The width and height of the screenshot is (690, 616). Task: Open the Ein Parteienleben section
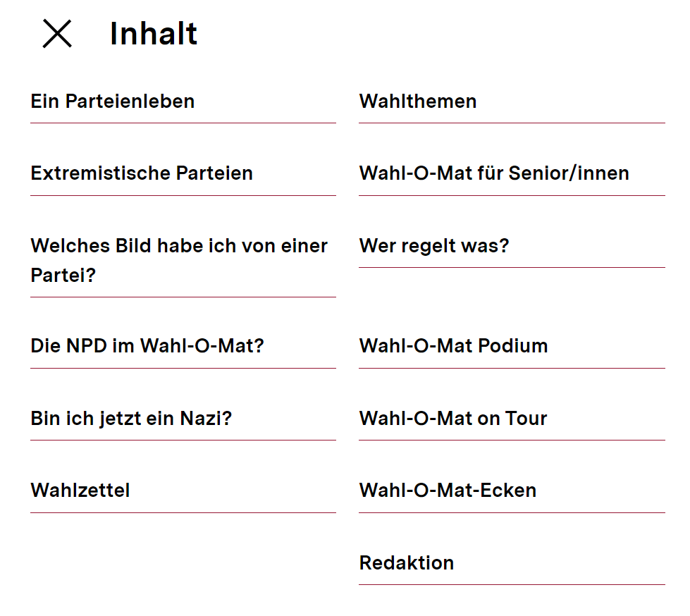click(x=113, y=101)
